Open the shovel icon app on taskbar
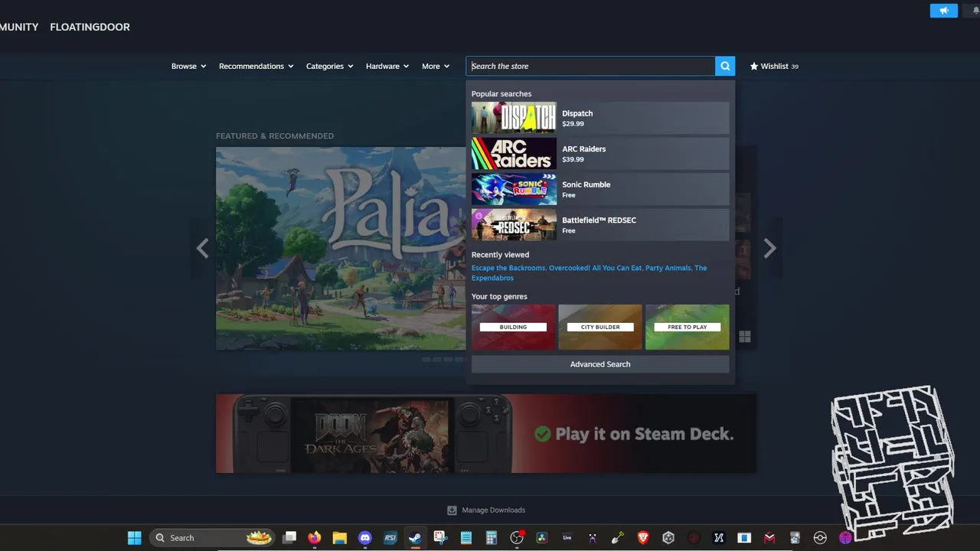Viewport: 980px width, 551px height. [618, 538]
